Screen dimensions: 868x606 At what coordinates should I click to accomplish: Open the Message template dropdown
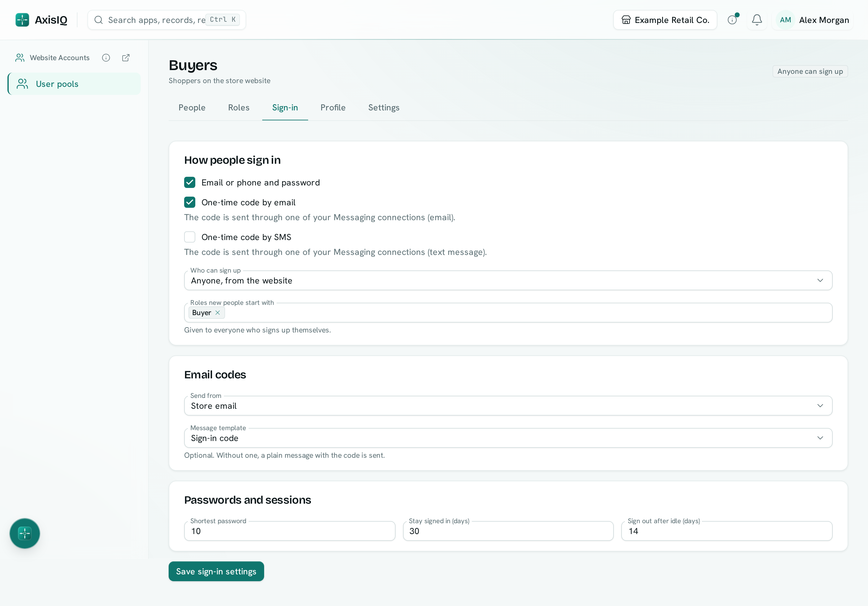point(508,438)
